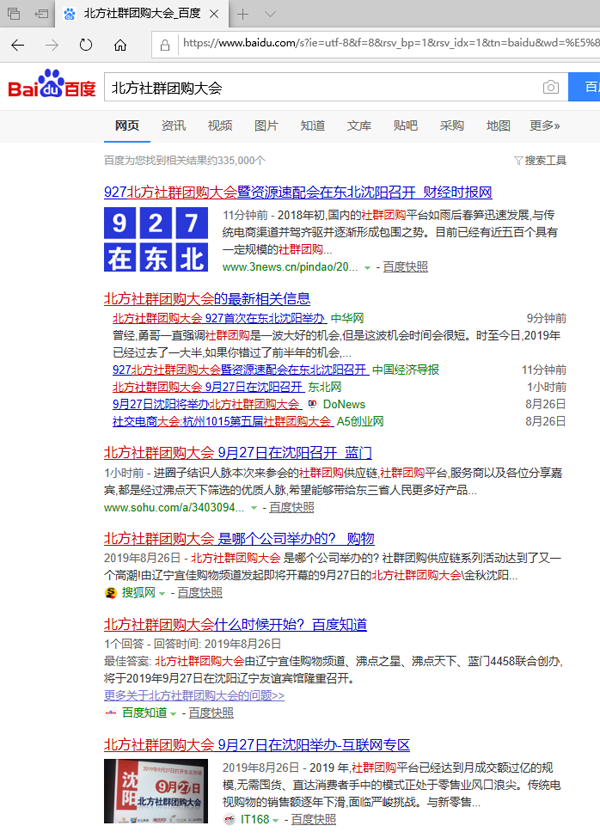Open the 地图 tab
The image size is (600, 838).
tap(498, 126)
